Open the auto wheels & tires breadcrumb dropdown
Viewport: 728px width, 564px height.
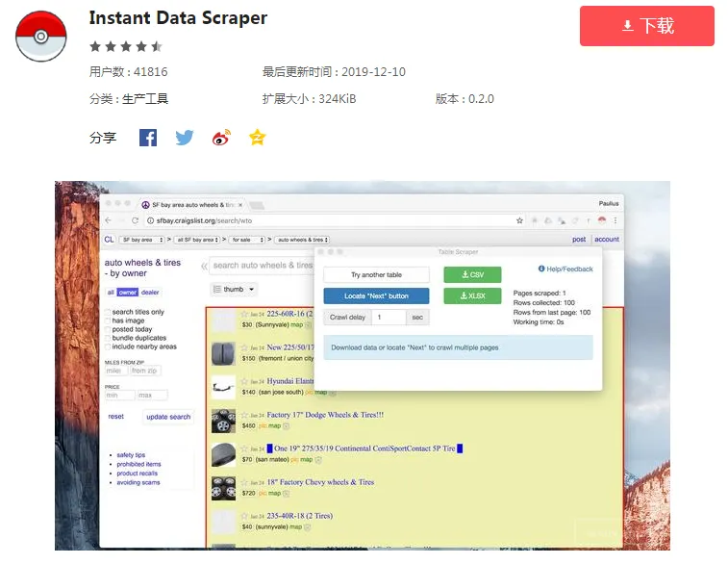[302, 240]
